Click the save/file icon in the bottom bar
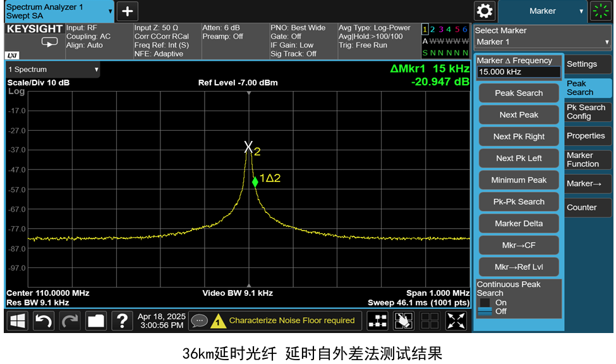 (x=95, y=320)
